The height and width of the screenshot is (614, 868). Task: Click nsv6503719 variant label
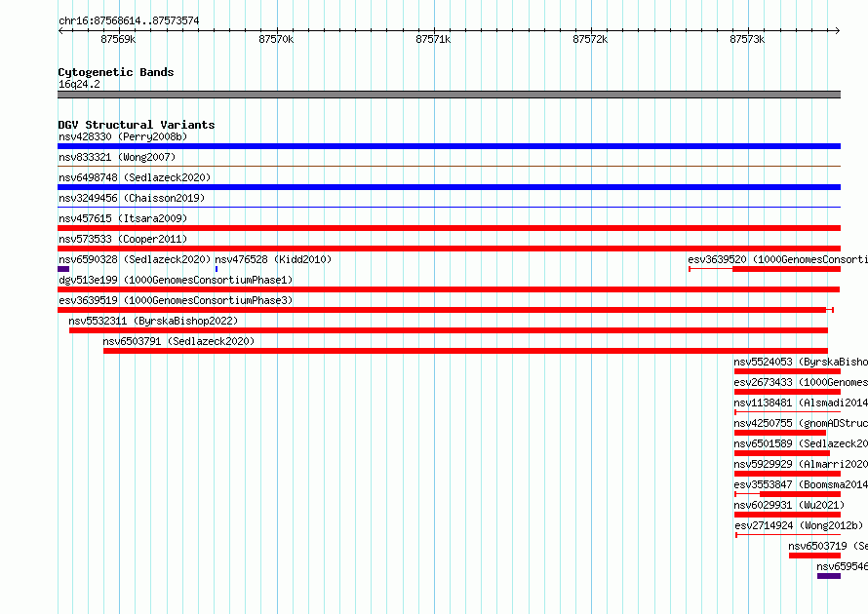click(828, 546)
